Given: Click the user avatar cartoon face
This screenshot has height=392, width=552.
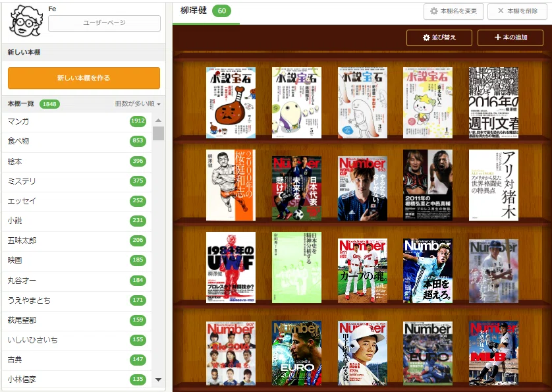Looking at the screenshot, I should point(25,22).
